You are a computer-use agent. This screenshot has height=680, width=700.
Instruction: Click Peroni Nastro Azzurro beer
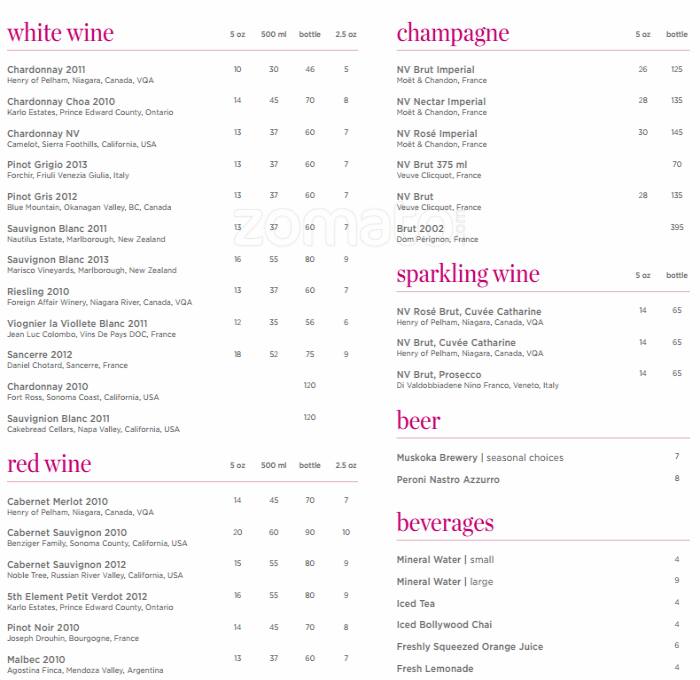click(x=448, y=480)
